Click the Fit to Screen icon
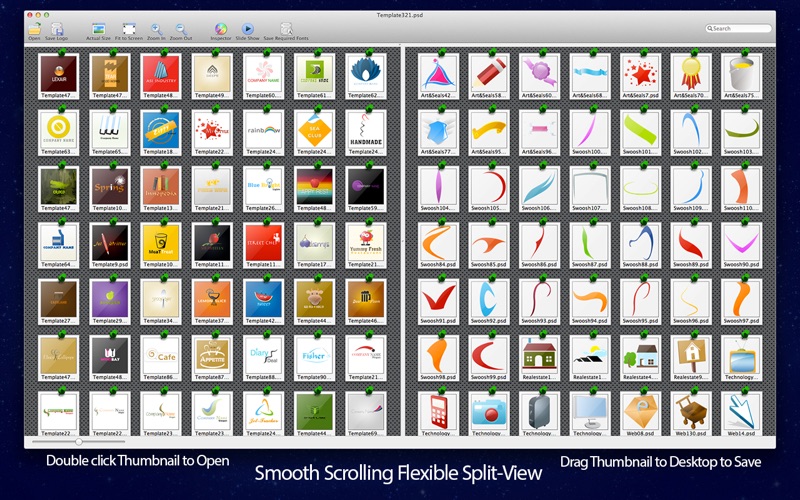This screenshot has height=500, width=800. click(129, 29)
